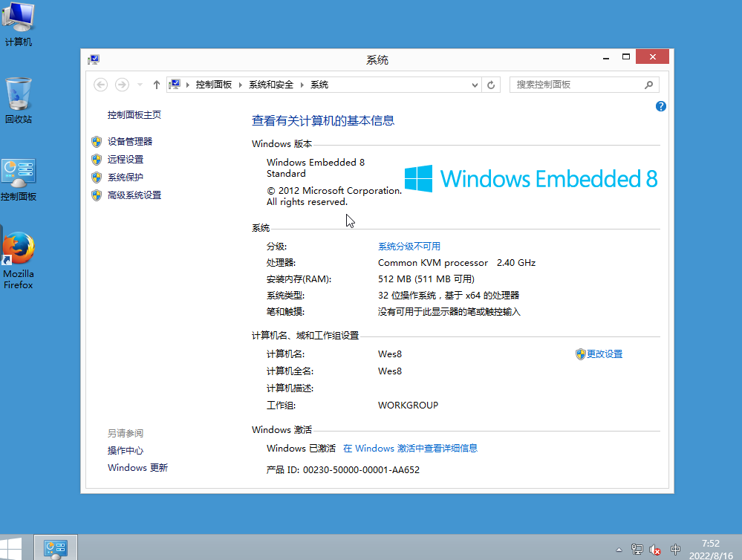742x560 pixels.
Task: Navigate up one level with the up arrow
Action: (157, 85)
